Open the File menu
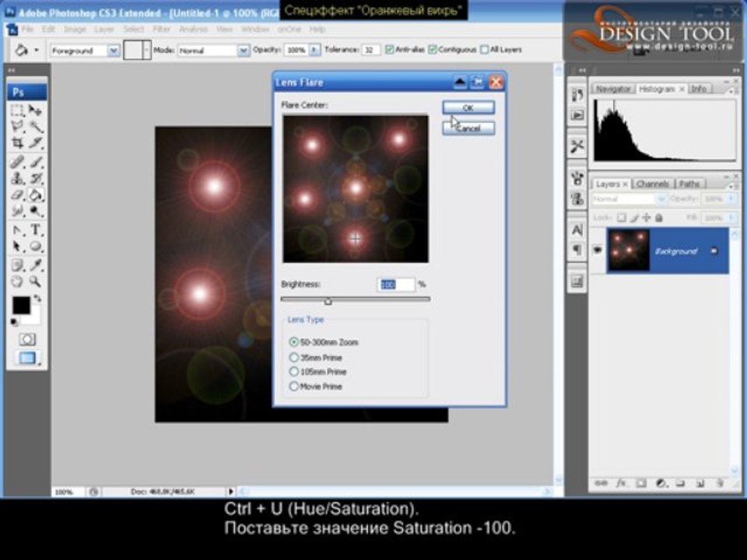Viewport: 747px width, 560px height. pos(28,29)
